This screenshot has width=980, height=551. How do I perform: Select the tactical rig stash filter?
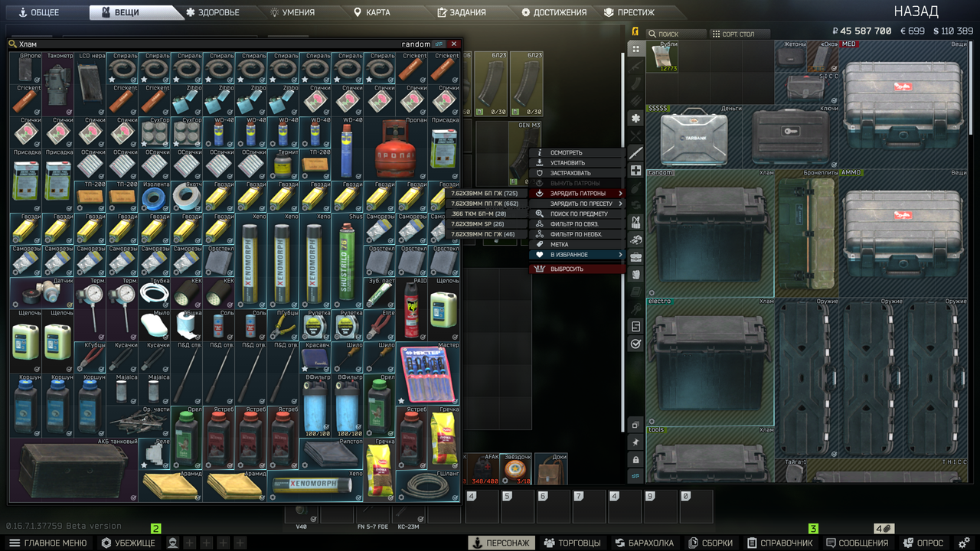[x=635, y=222]
